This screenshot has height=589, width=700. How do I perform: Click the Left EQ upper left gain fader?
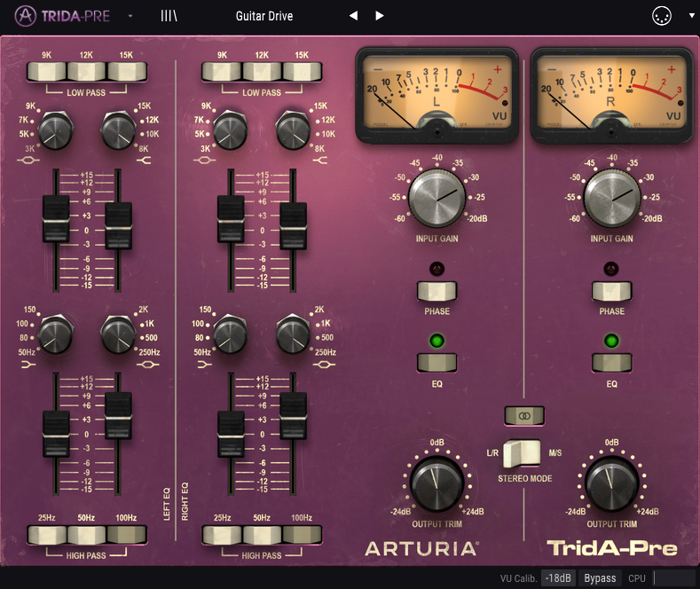56,217
